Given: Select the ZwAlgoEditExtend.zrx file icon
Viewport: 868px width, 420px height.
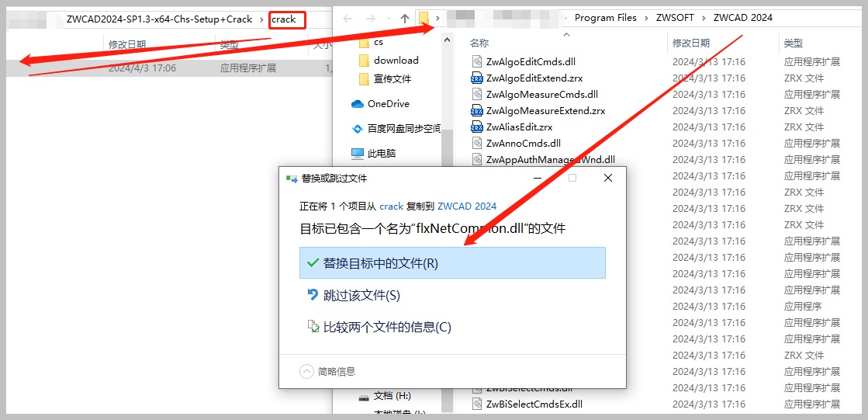Looking at the screenshot, I should click(476, 78).
